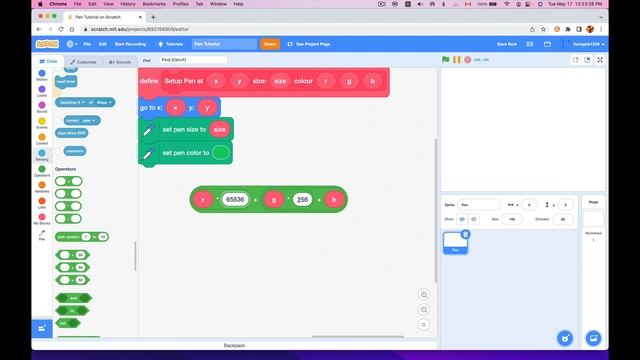Toggle the current year monitor checkbox

pos(58,120)
